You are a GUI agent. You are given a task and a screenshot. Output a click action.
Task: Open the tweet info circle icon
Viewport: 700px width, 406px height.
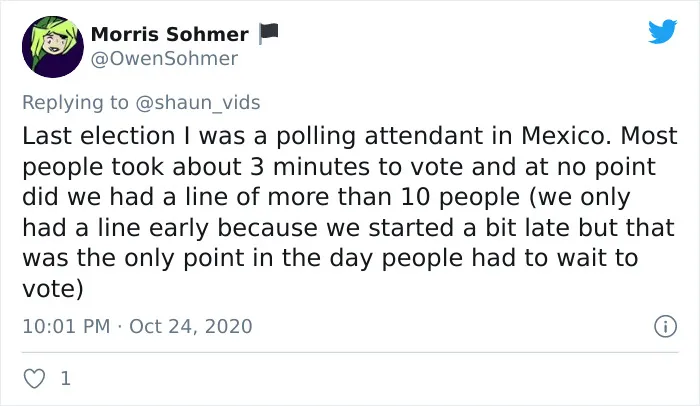(x=665, y=326)
